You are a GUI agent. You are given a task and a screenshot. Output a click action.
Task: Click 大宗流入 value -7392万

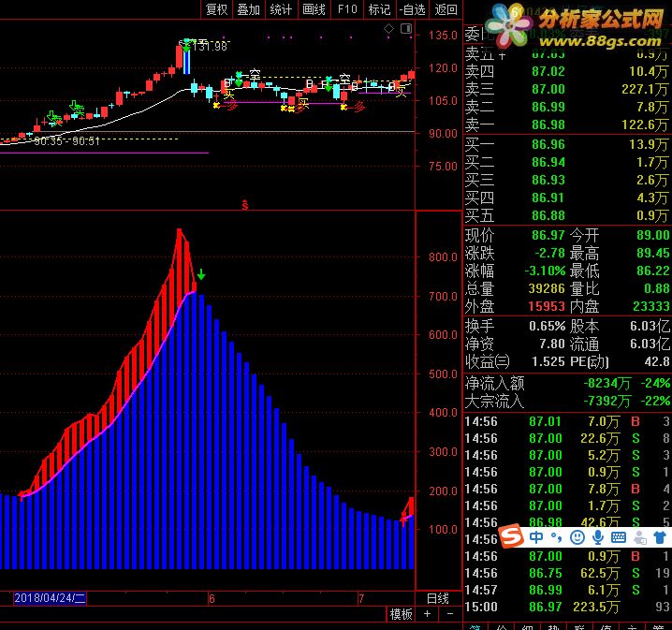coord(606,402)
